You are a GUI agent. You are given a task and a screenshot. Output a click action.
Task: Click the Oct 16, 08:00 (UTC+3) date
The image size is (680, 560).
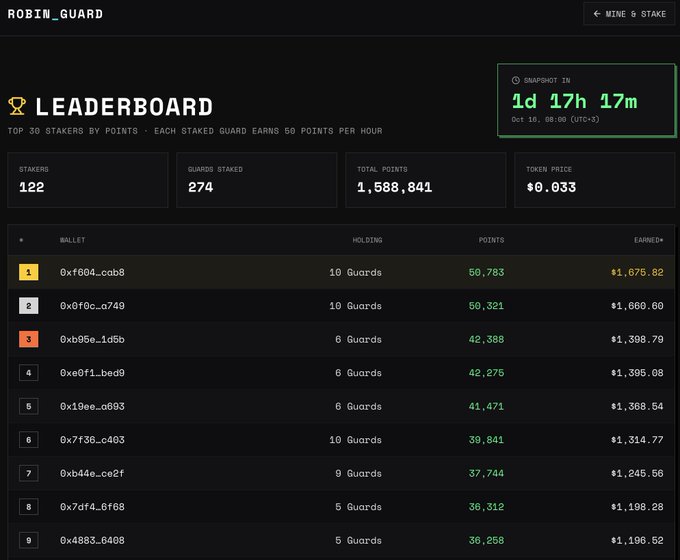[x=555, y=119]
